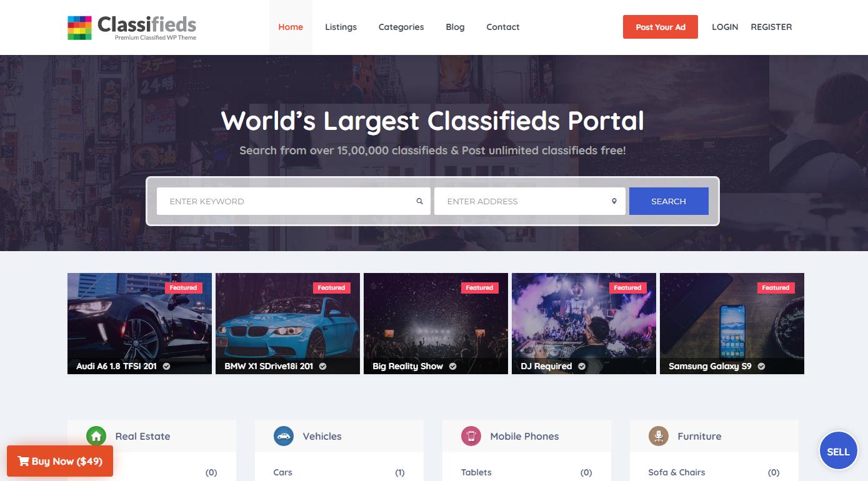Open the Categories menu item
The image size is (868, 481).
(x=401, y=27)
